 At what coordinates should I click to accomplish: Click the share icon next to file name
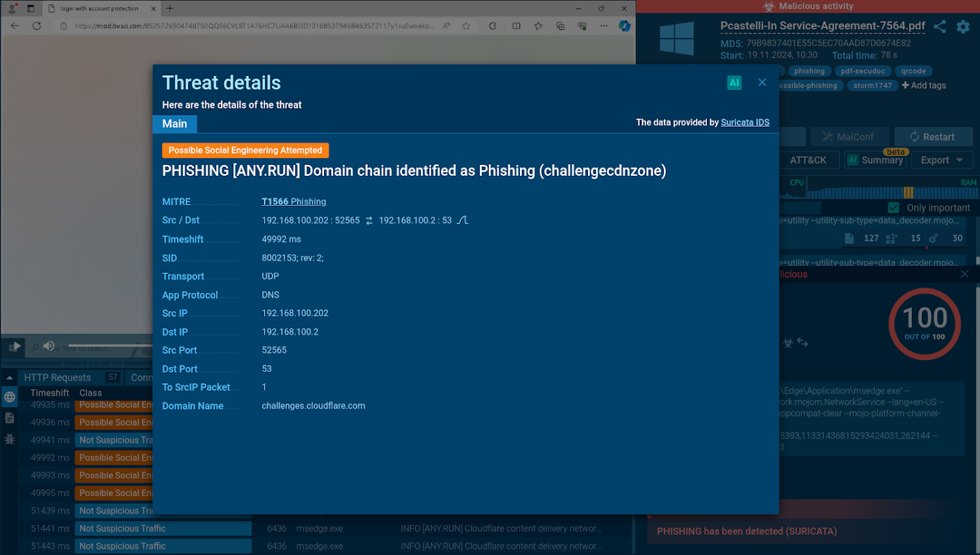click(939, 26)
